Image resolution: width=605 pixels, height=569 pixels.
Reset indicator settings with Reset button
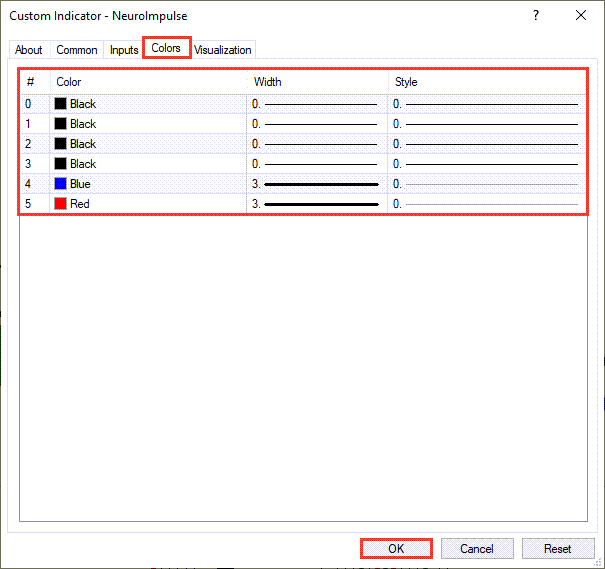(557, 548)
